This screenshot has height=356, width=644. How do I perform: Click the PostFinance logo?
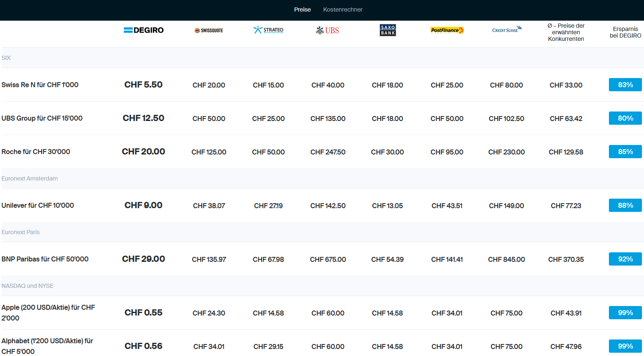pos(447,30)
